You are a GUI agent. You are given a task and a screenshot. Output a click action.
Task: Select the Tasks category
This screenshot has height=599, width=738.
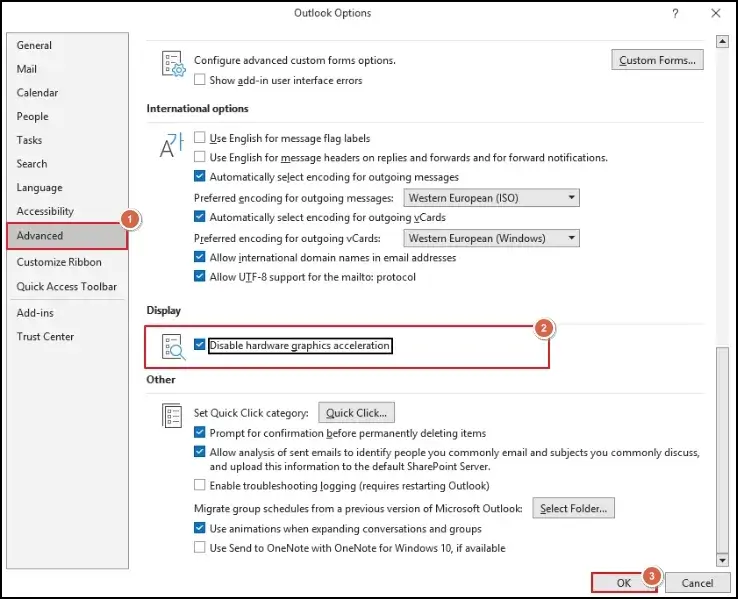click(x=67, y=140)
